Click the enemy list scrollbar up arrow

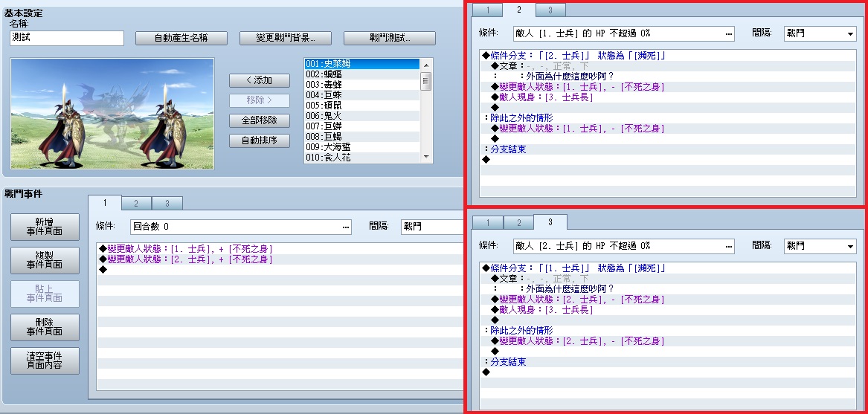point(425,65)
